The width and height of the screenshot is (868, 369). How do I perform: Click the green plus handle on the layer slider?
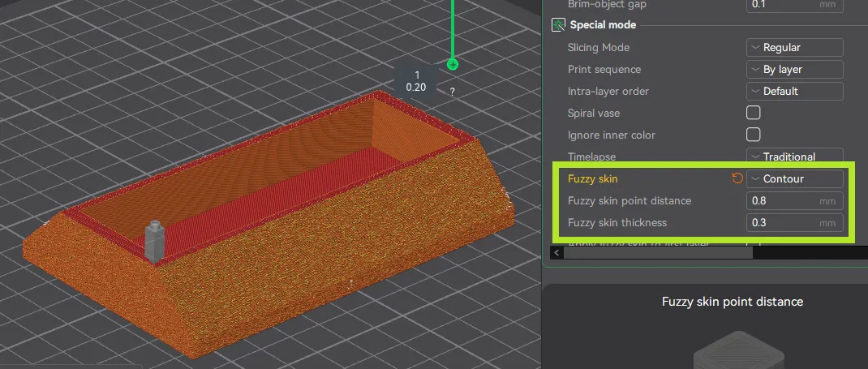coord(453,64)
